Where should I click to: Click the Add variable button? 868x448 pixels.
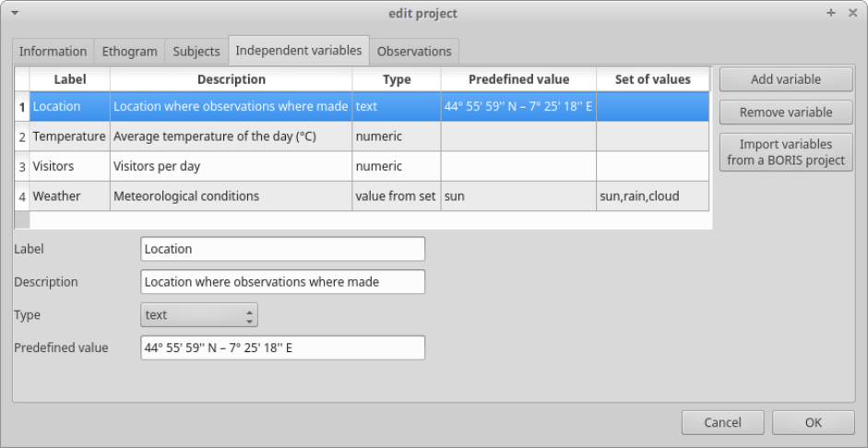point(786,79)
